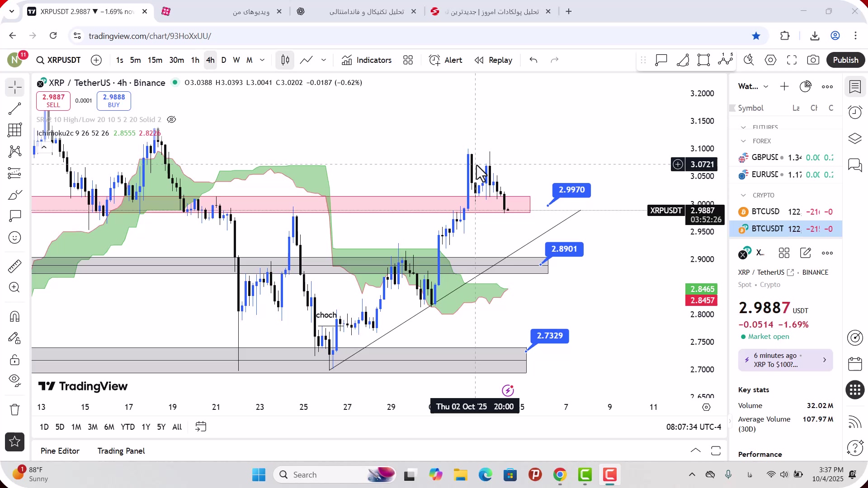Expand the line tool dropdown arrow

tap(324, 60)
